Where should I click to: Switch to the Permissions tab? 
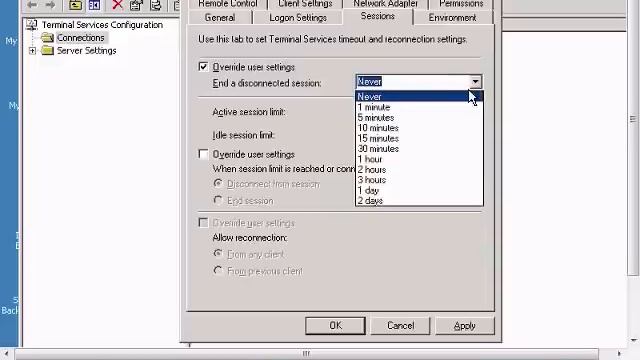pos(461,4)
